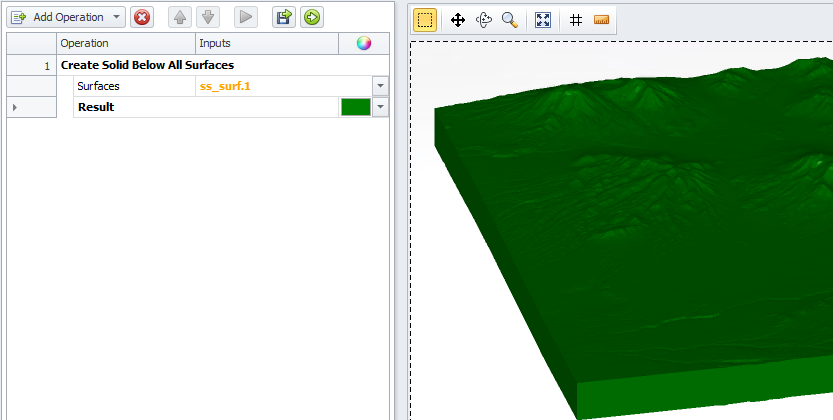Click the save and export operations icon

pos(284,18)
